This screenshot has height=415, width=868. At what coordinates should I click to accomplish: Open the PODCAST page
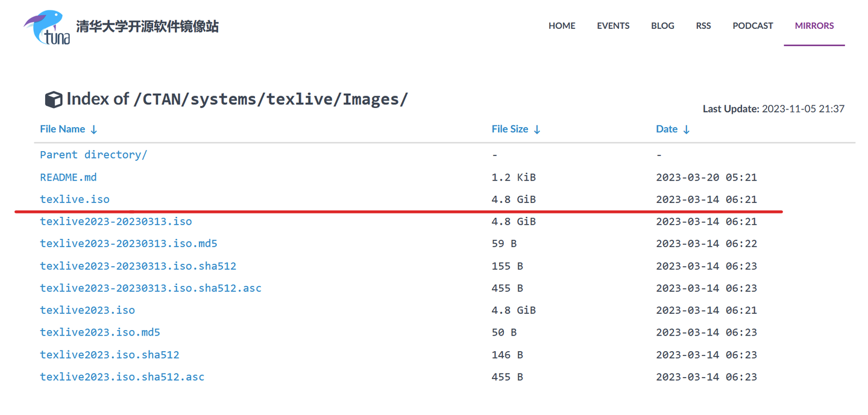pos(753,26)
